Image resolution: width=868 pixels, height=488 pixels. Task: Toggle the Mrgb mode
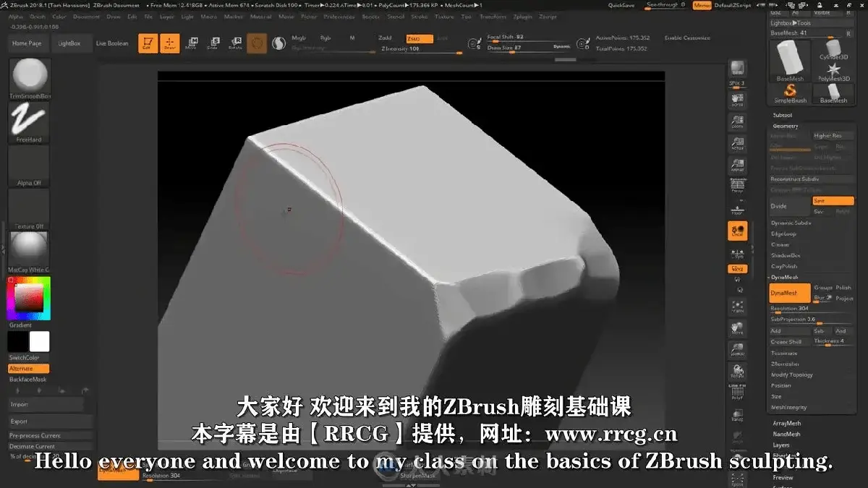(299, 38)
